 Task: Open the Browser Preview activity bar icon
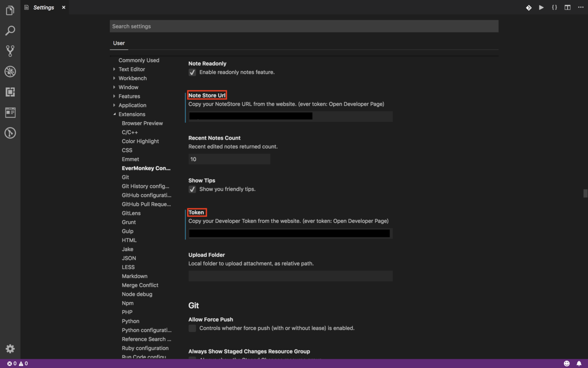pos(10,112)
